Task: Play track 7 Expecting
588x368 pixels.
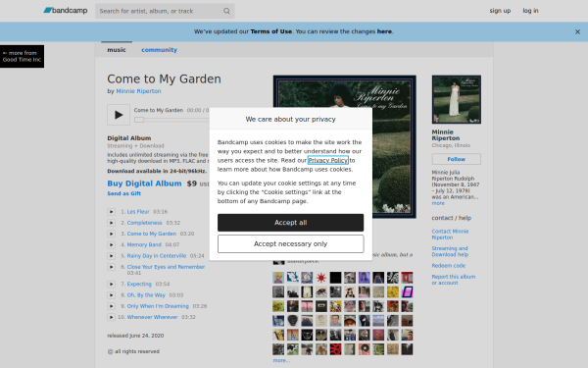Action: [111, 284]
